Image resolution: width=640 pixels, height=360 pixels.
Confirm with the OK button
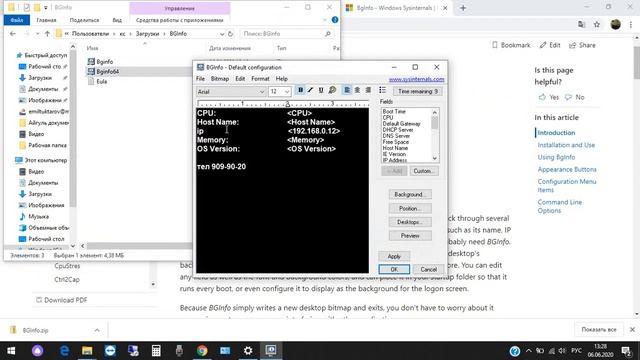pos(394,269)
